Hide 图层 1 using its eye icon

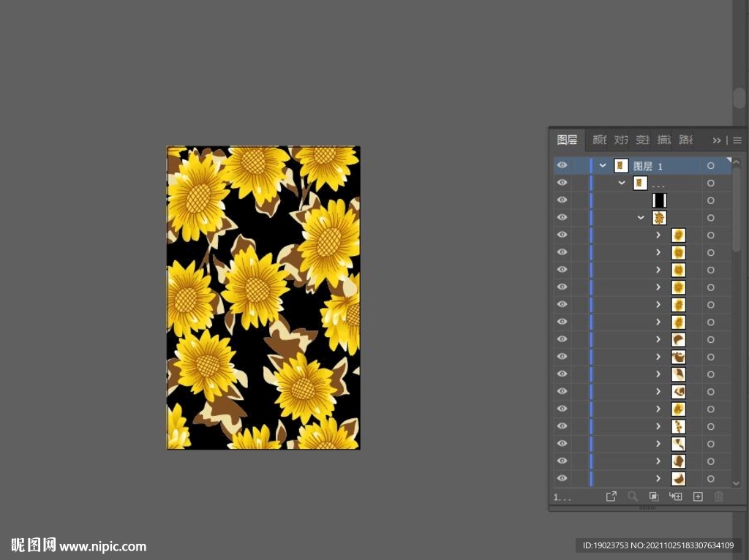(562, 166)
